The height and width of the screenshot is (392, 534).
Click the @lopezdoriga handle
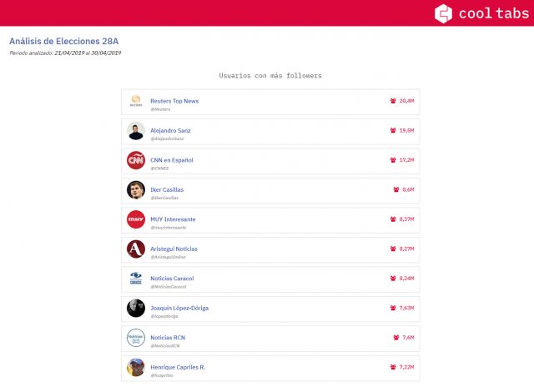click(x=164, y=316)
